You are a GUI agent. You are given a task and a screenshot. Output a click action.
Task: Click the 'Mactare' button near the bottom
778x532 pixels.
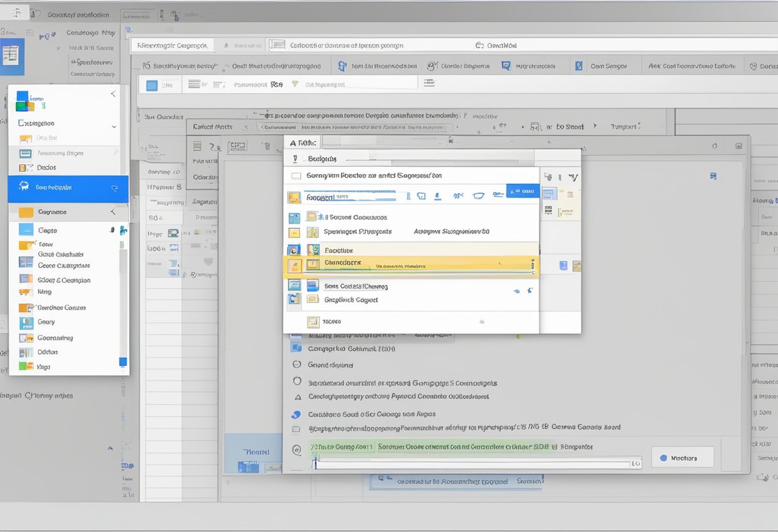pyautogui.click(x=683, y=457)
